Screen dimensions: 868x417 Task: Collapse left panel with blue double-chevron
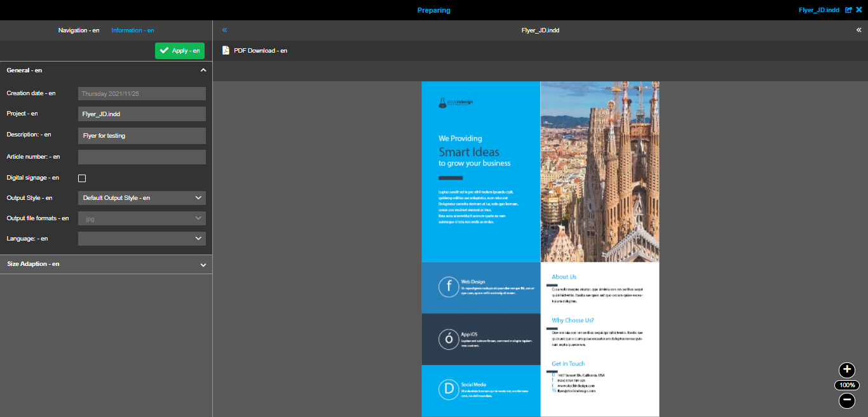point(224,30)
